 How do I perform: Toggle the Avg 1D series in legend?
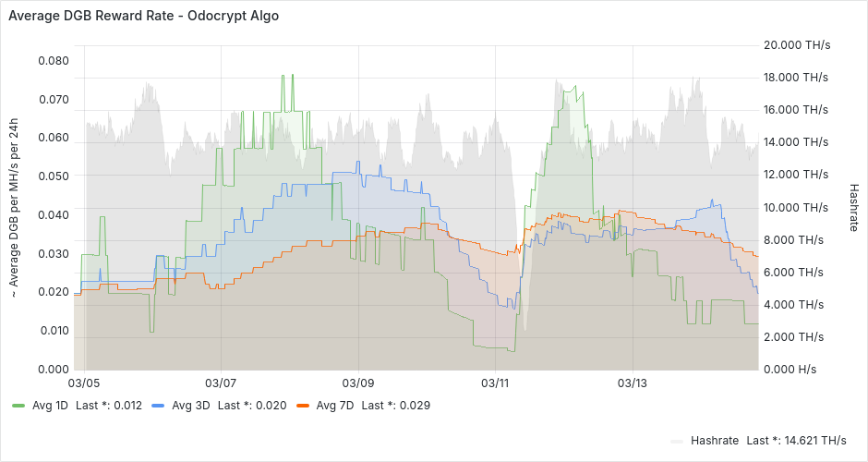pos(52,405)
